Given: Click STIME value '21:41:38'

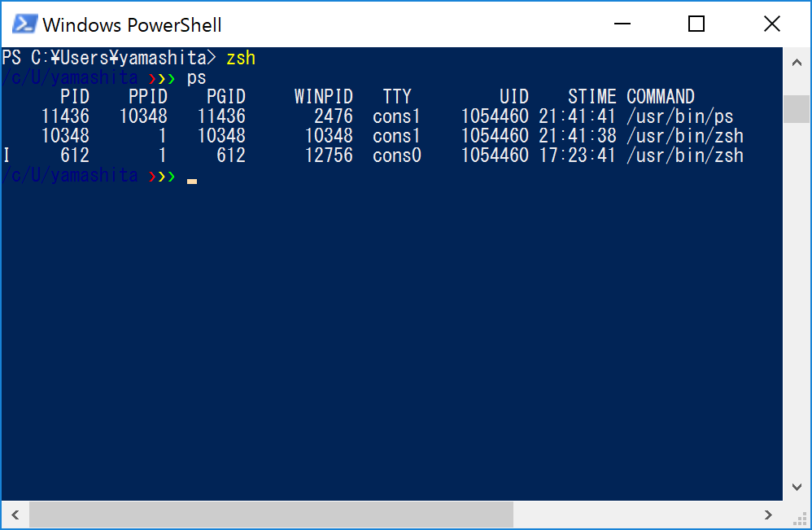Looking at the screenshot, I should point(578,136).
